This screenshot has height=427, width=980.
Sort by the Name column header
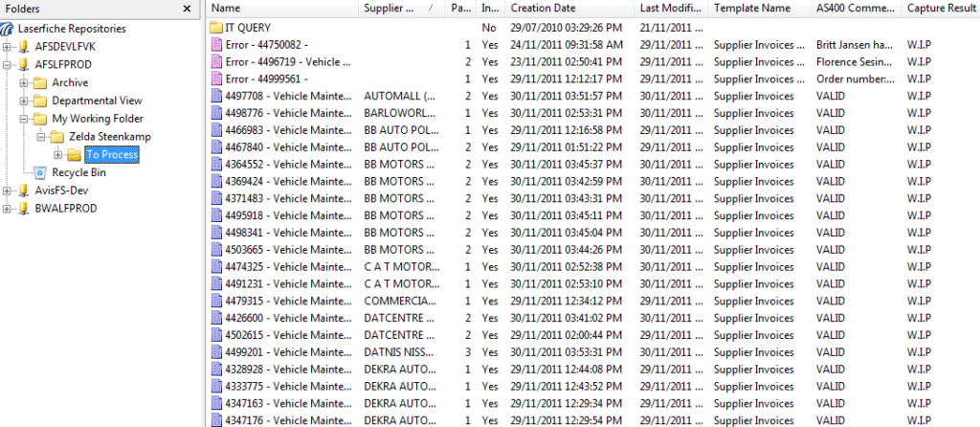point(283,9)
